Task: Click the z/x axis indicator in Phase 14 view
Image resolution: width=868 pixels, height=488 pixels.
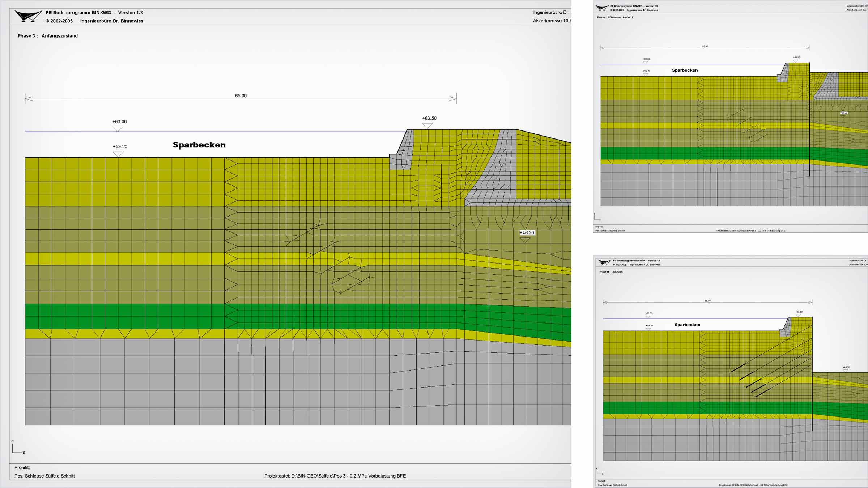Action: 600,471
